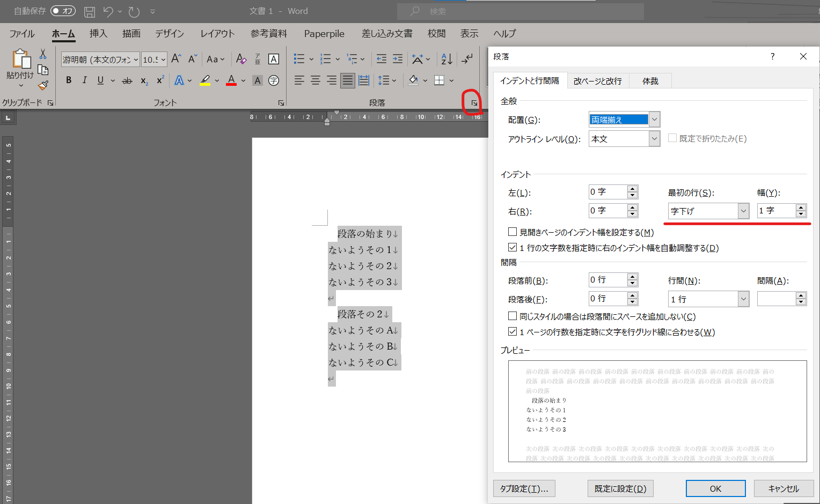This screenshot has height=504, width=820.
Task: Check 同じスタイルの場合は段落間にスペースを追加しない option
Action: 512,316
